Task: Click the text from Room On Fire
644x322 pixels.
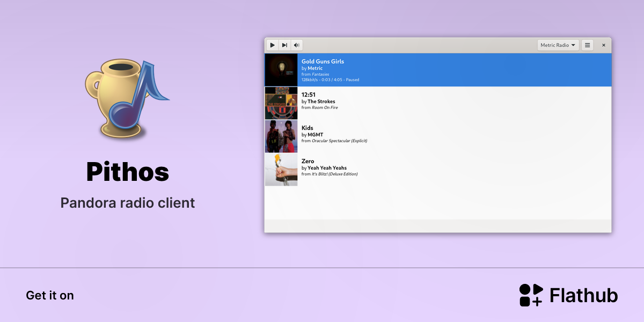Action: point(320,107)
